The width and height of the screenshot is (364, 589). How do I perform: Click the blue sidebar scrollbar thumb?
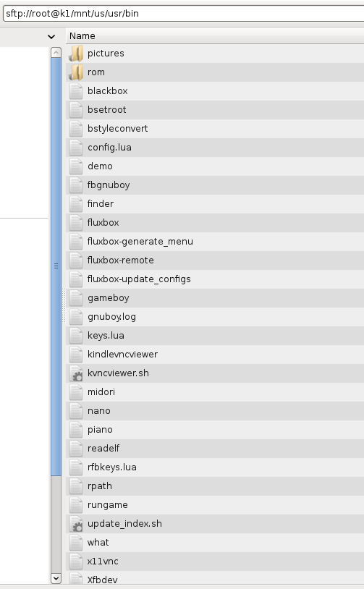point(56,266)
